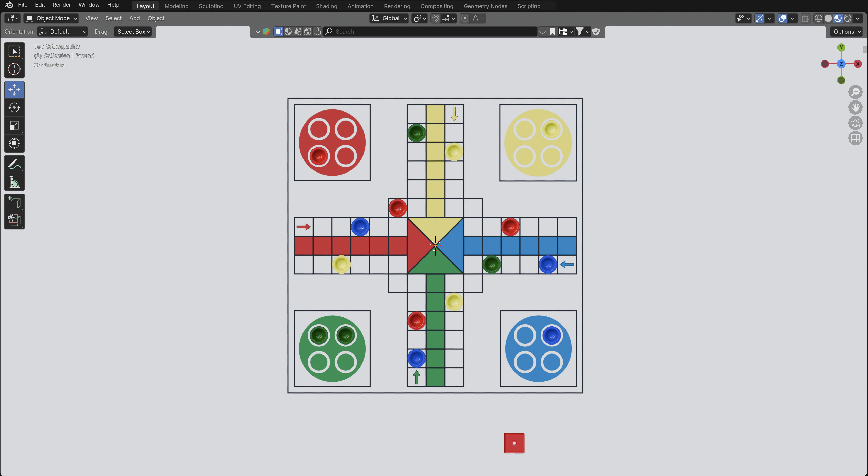Switch to the Modeling workspace tab
Screen dimensions: 868x476
pos(176,6)
